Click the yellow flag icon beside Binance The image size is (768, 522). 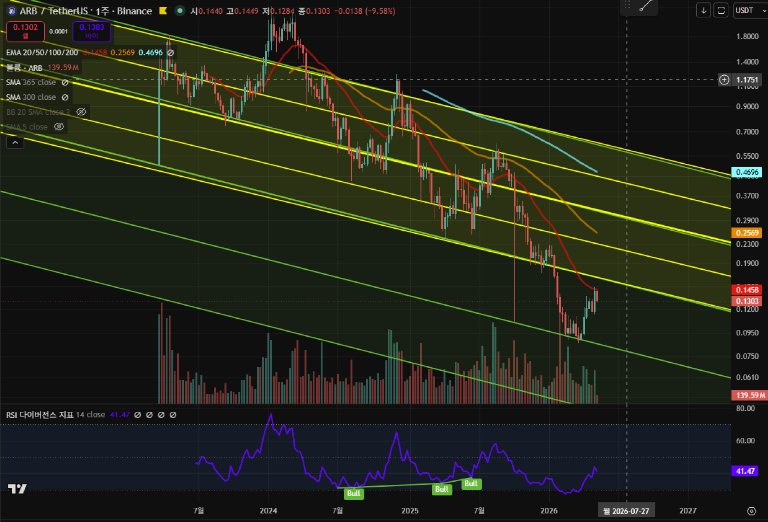click(x=163, y=10)
